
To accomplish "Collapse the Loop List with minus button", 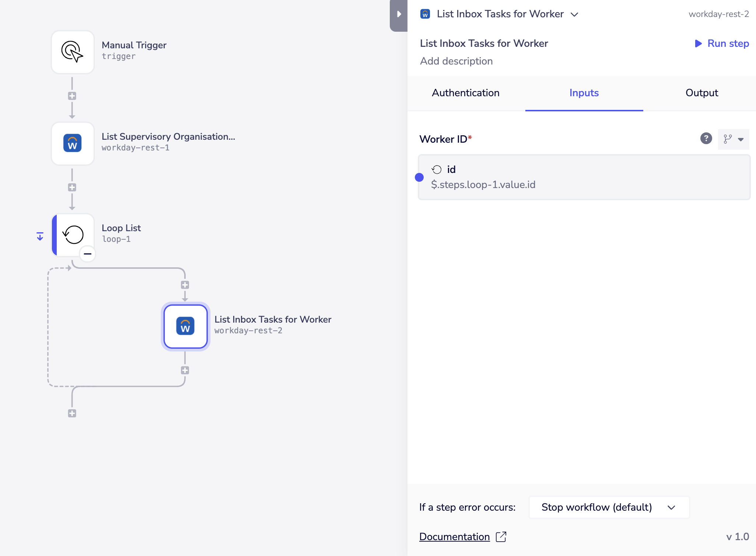I will click(88, 254).
